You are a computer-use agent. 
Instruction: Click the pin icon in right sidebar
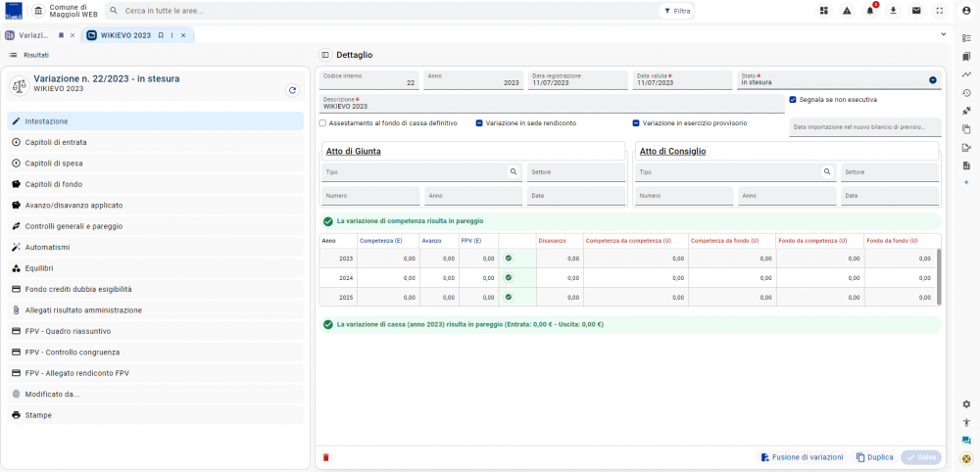[966, 111]
